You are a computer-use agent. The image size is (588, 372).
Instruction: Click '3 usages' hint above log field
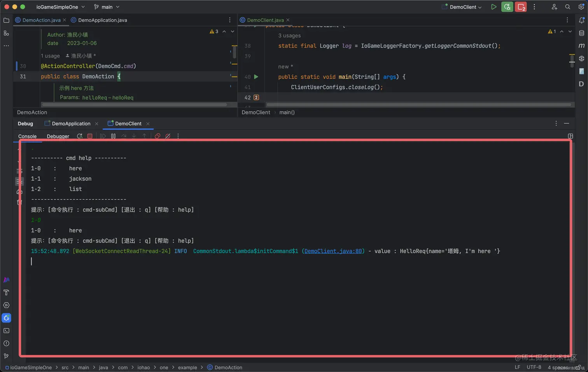289,35
